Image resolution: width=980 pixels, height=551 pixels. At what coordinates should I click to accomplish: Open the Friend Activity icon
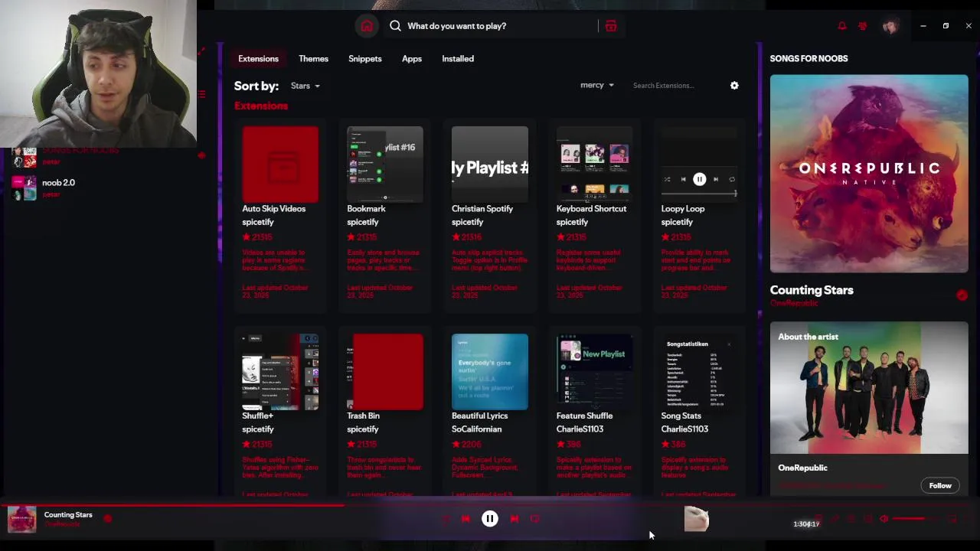[x=863, y=26]
